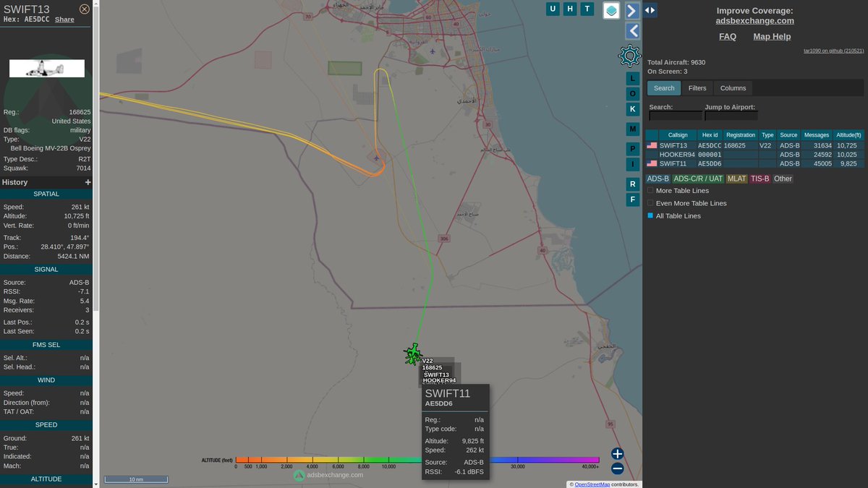Expand the History section with plus icon
This screenshot has width=868, height=488.
coord(88,182)
